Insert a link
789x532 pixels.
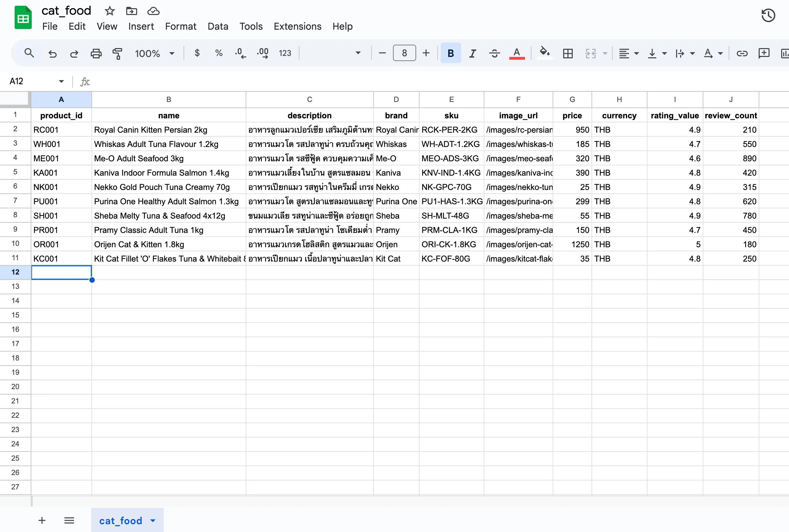[742, 54]
